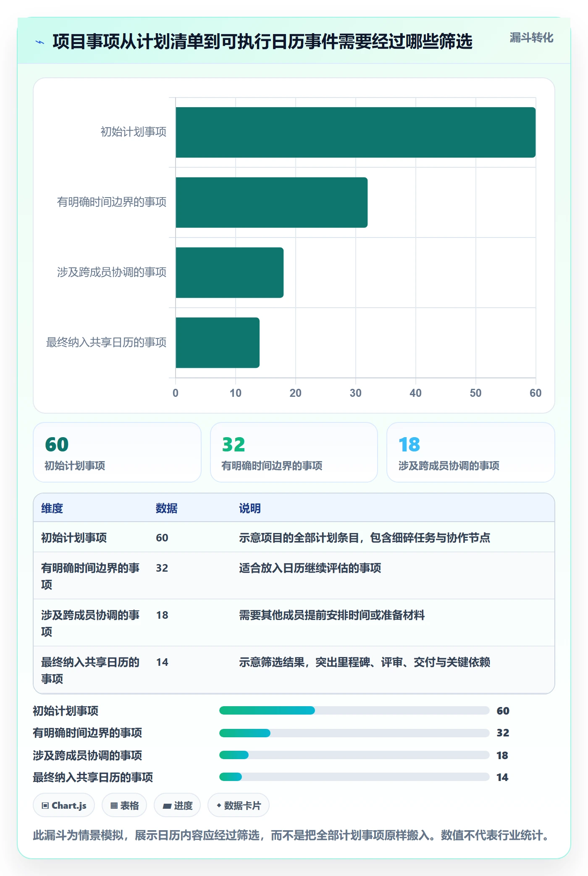
Task: Select table description 需要其他成员提前安排时间或准备材料
Action: [332, 615]
